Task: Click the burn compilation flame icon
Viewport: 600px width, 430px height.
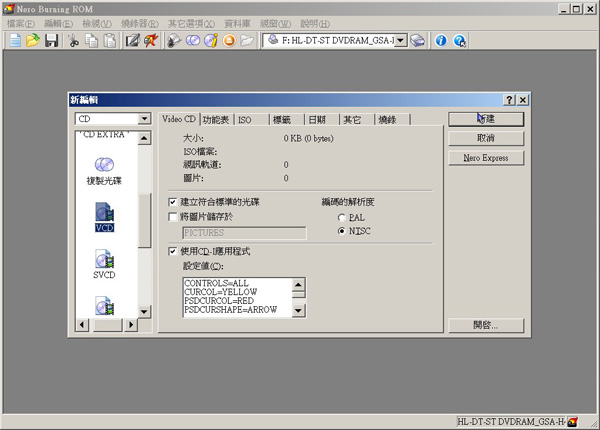Action: (x=151, y=40)
